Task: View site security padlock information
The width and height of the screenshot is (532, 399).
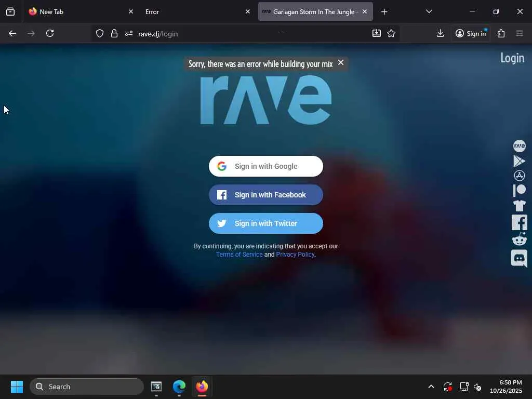Action: 114,33
